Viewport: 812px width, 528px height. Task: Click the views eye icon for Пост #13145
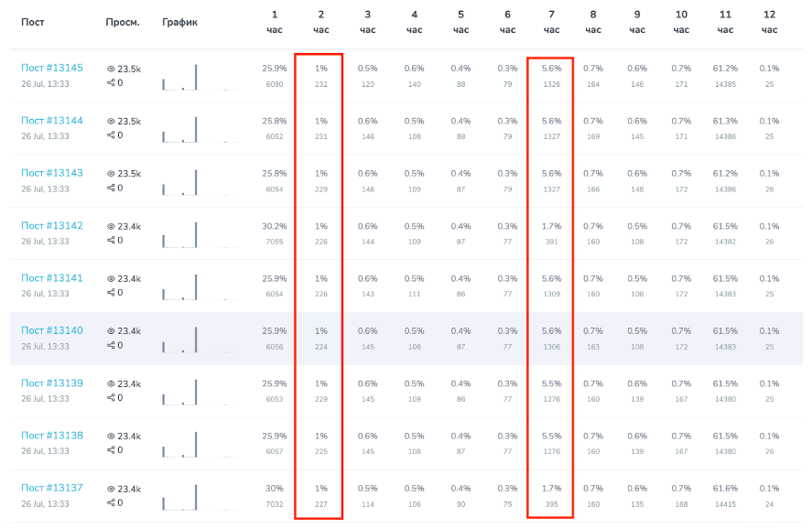tap(111, 69)
